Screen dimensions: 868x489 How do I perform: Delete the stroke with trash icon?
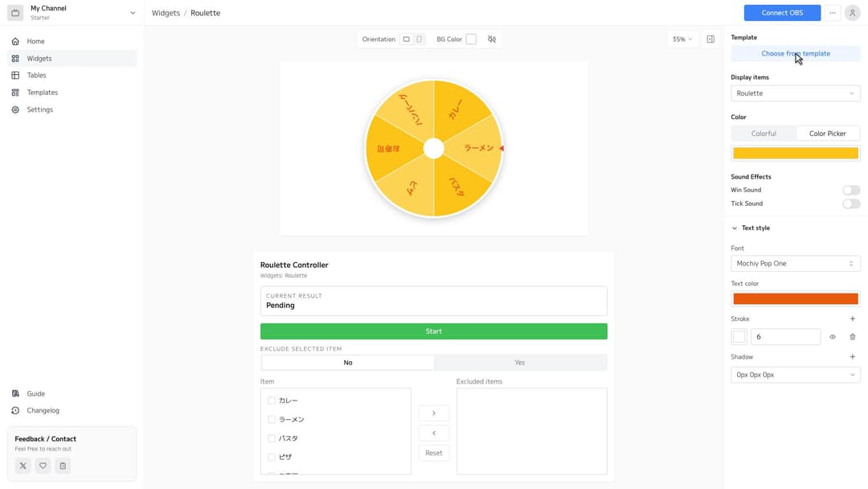pyautogui.click(x=853, y=337)
